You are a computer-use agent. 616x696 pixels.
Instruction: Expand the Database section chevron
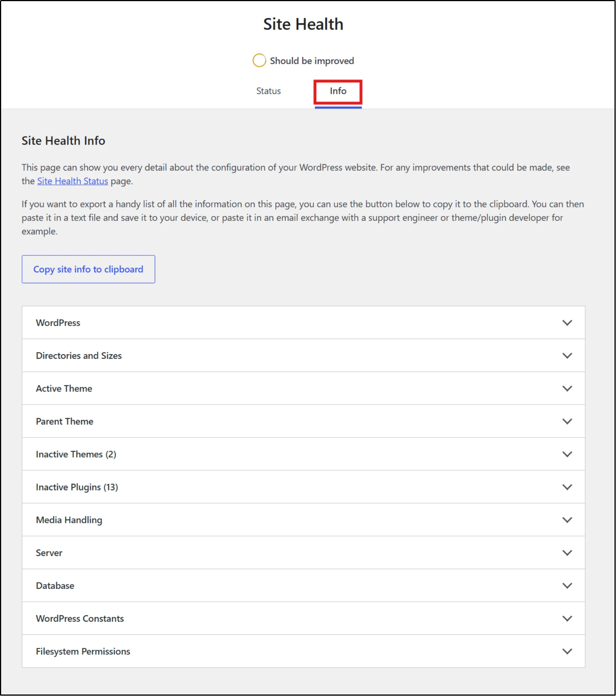567,586
